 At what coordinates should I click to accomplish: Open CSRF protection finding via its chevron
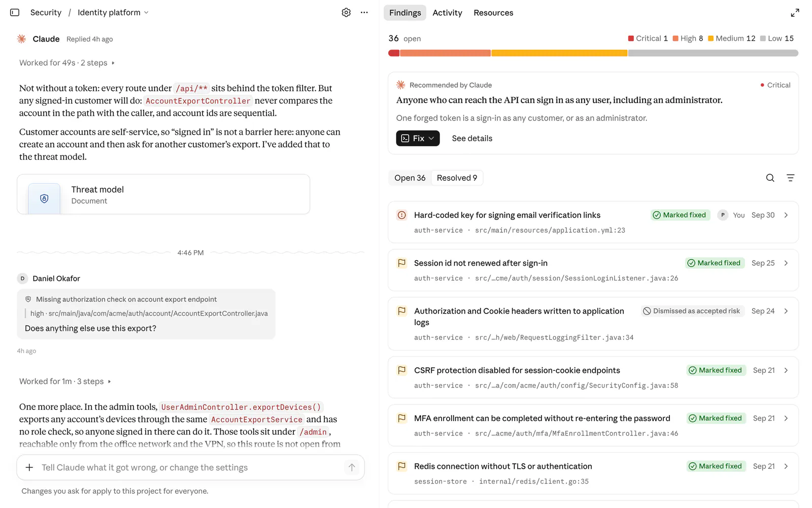(x=786, y=370)
